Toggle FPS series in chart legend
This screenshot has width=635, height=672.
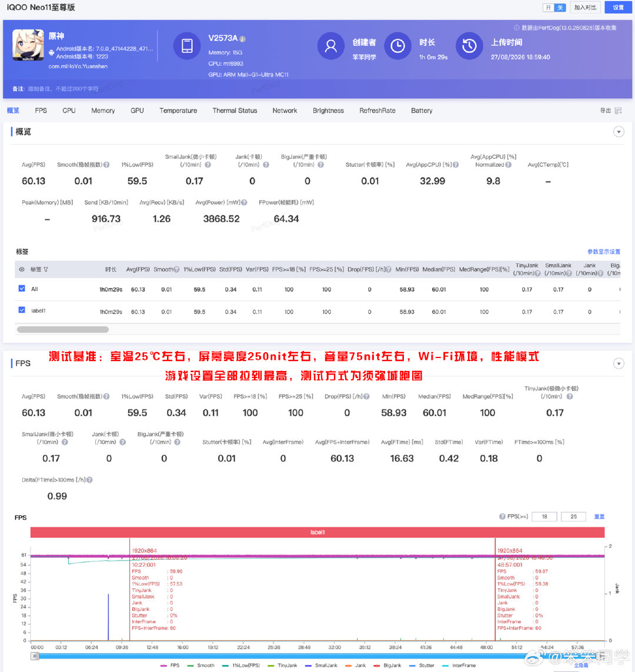click(x=170, y=666)
